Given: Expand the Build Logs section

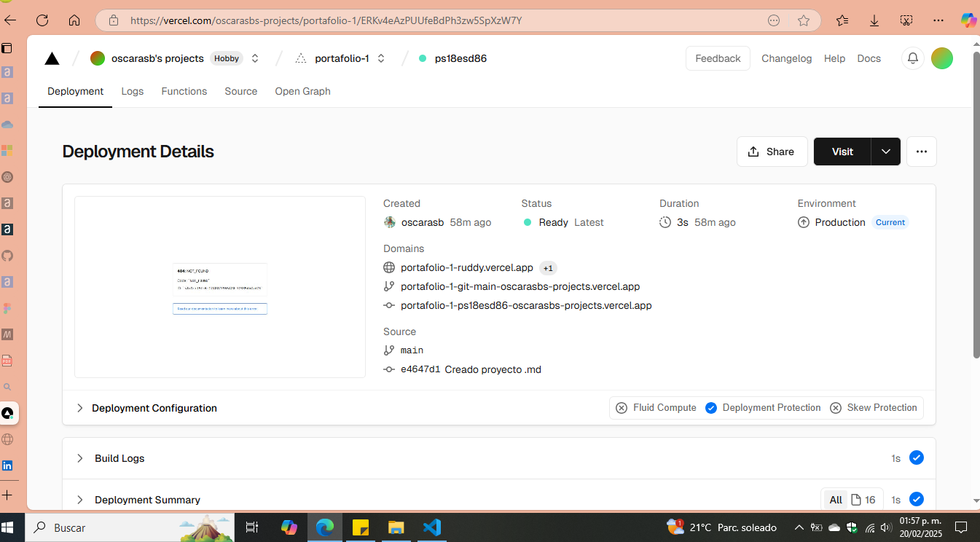Looking at the screenshot, I should (111, 458).
